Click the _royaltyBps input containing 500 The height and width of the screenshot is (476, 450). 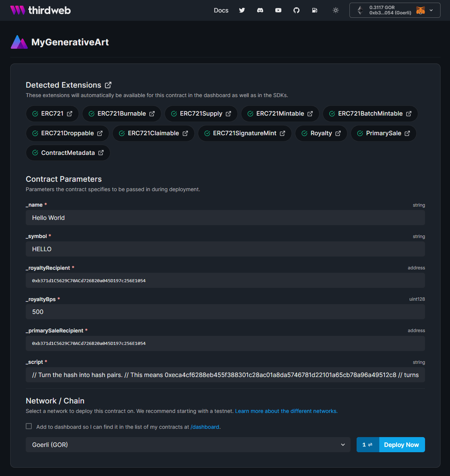point(225,312)
